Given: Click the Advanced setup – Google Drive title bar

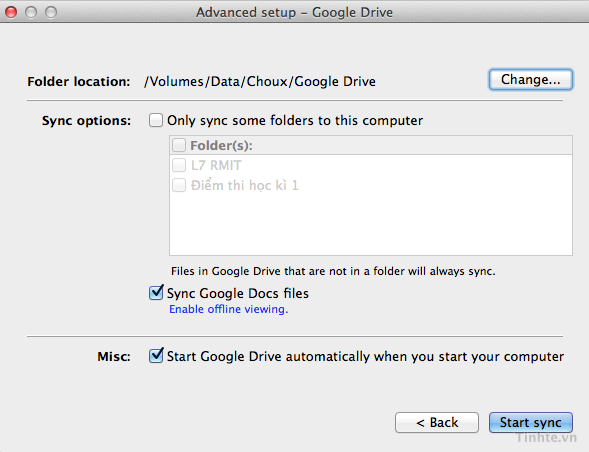Looking at the screenshot, I should coord(294,12).
